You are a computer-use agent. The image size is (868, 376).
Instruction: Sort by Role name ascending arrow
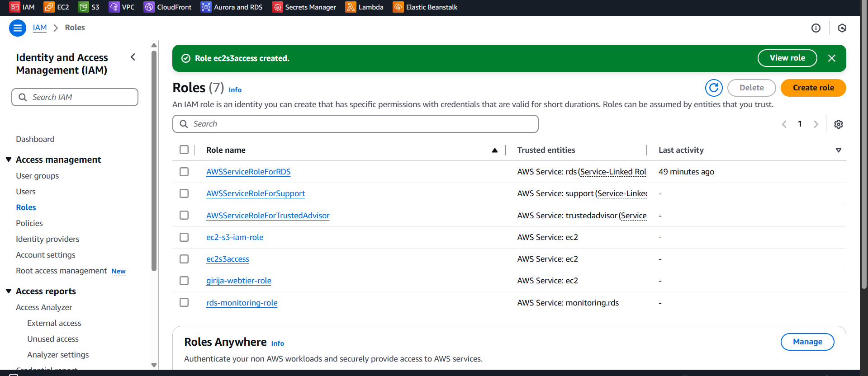click(x=495, y=150)
